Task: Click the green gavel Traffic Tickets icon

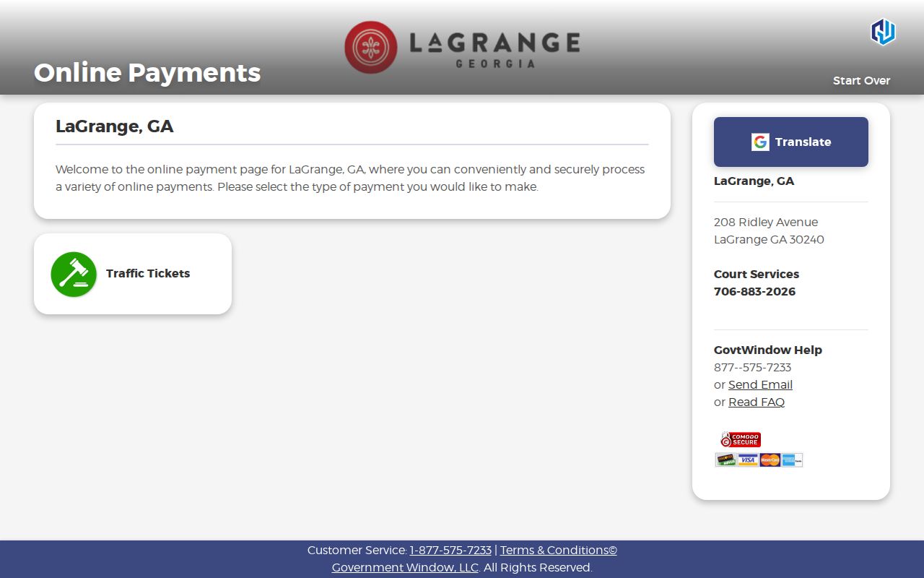Action: pyautogui.click(x=74, y=274)
